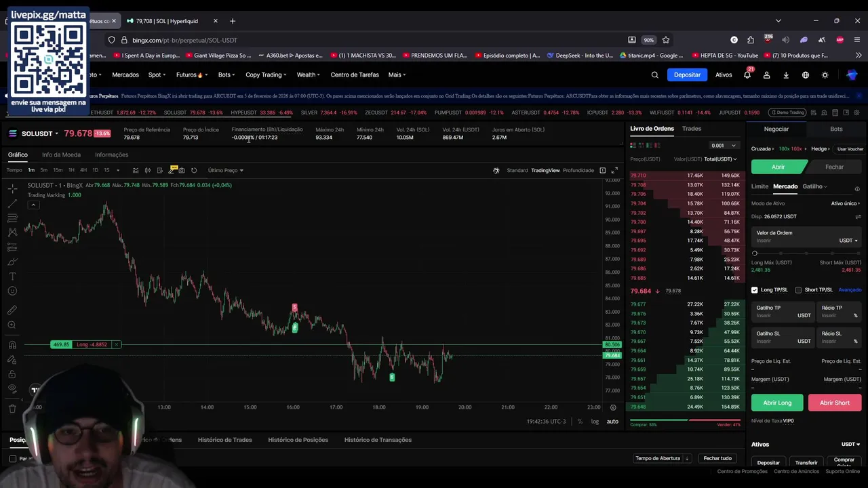
Task: Open the Histórico de Trades tab
Action: pyautogui.click(x=224, y=440)
